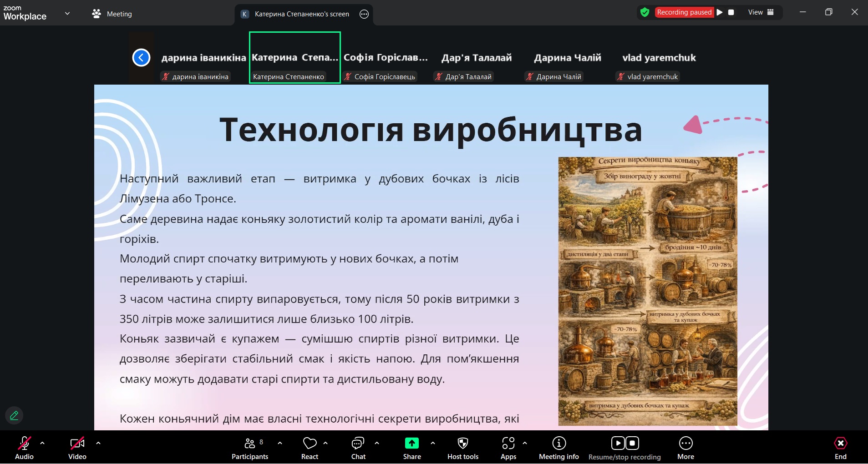Open the View layout menu

[x=761, y=12]
